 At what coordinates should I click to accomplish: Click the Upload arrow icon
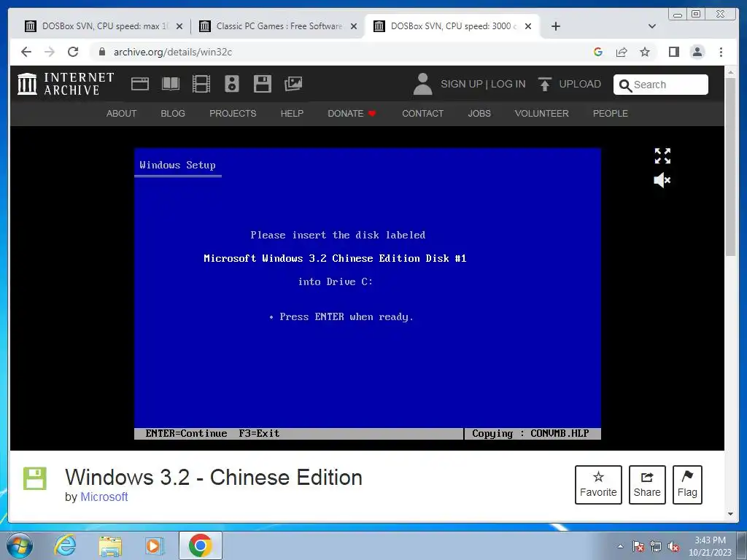click(x=544, y=85)
